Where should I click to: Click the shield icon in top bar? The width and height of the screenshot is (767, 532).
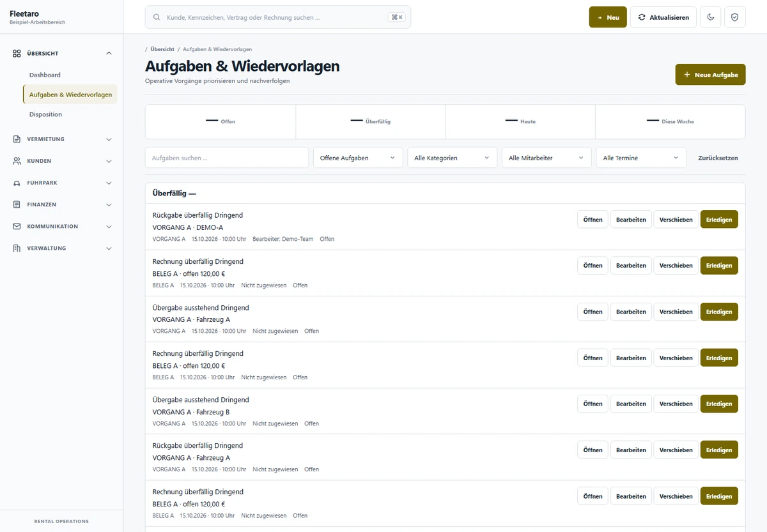pyautogui.click(x=734, y=17)
